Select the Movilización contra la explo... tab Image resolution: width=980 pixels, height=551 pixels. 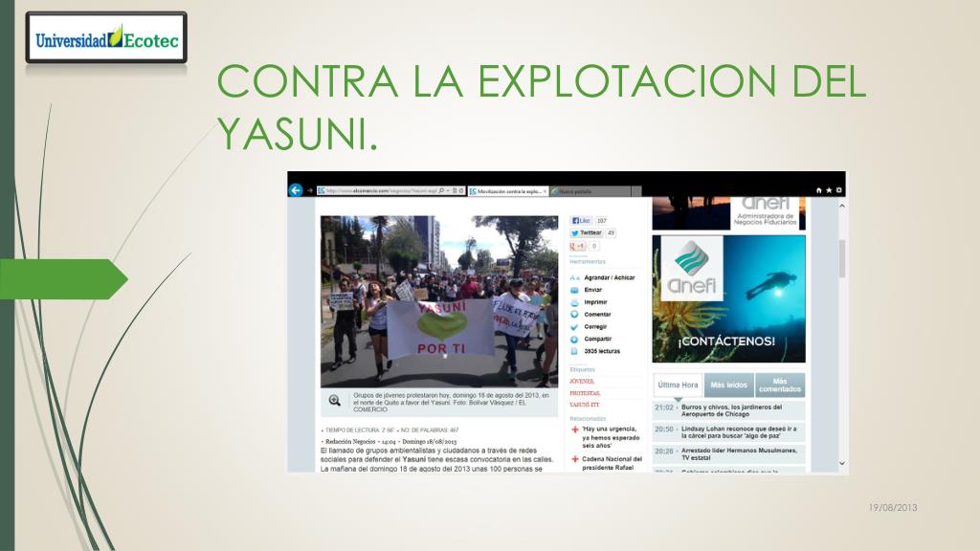pos(507,191)
